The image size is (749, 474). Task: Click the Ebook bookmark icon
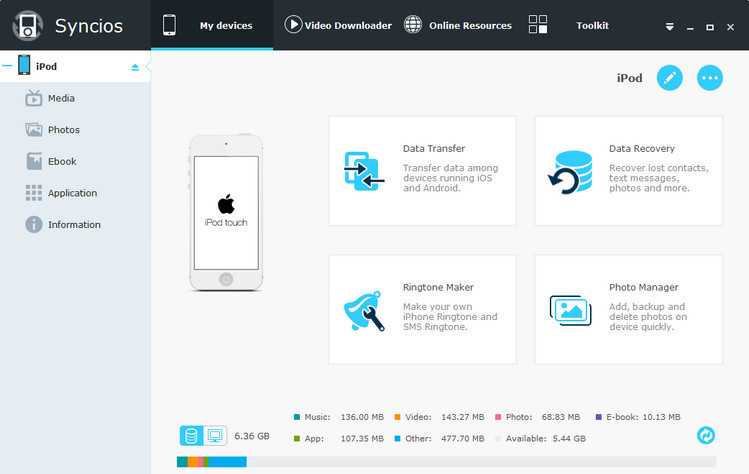point(34,161)
